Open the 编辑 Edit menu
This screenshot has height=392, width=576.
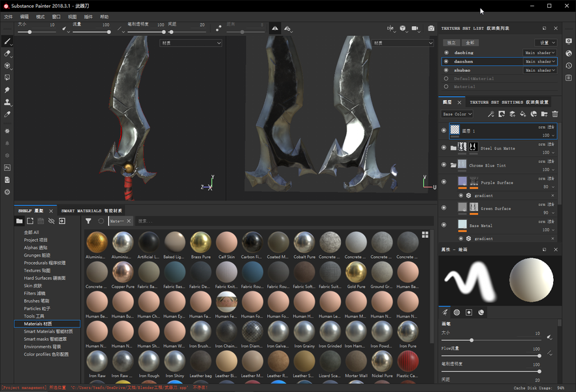point(24,16)
